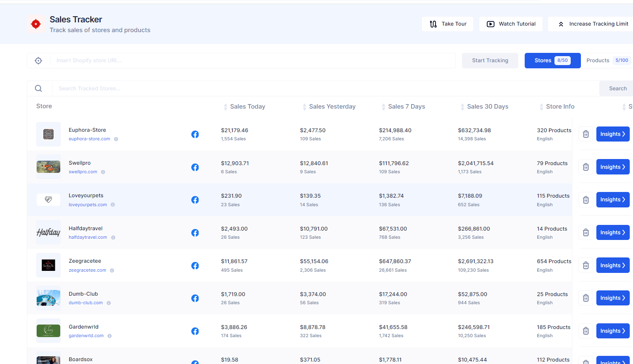The width and height of the screenshot is (633, 364).
Task: Visit the zeegracetee.com link
Action: pos(88,270)
